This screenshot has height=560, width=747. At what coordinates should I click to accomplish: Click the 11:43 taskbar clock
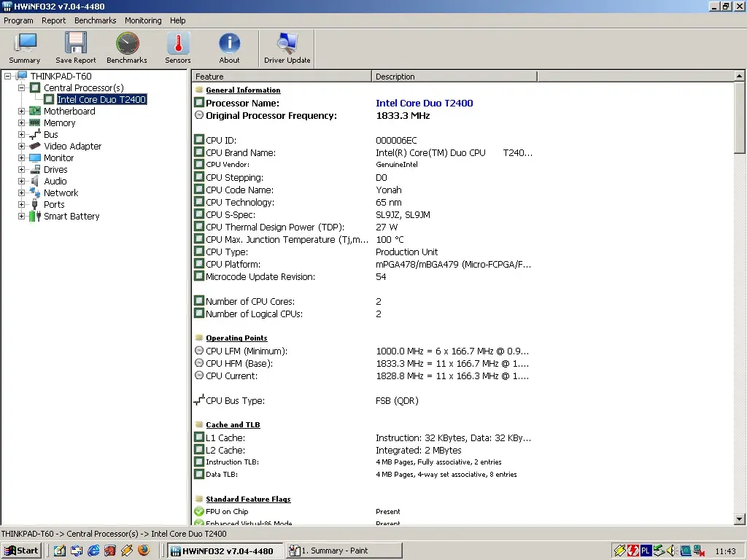tap(725, 551)
